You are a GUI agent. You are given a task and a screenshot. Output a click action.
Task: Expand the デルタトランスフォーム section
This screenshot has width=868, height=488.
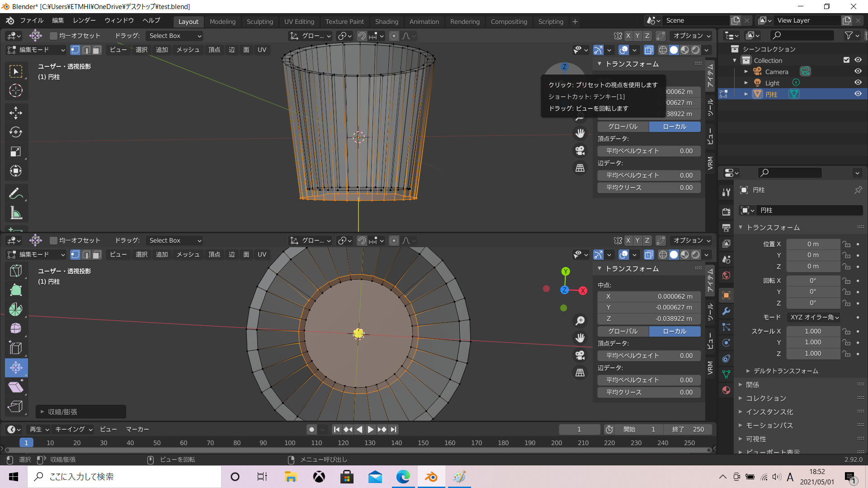[785, 371]
